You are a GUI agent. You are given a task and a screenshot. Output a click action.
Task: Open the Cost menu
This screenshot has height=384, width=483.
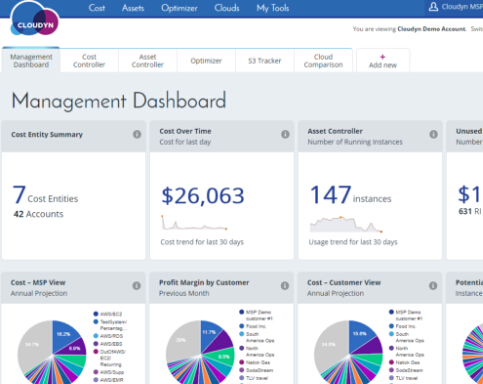[97, 8]
